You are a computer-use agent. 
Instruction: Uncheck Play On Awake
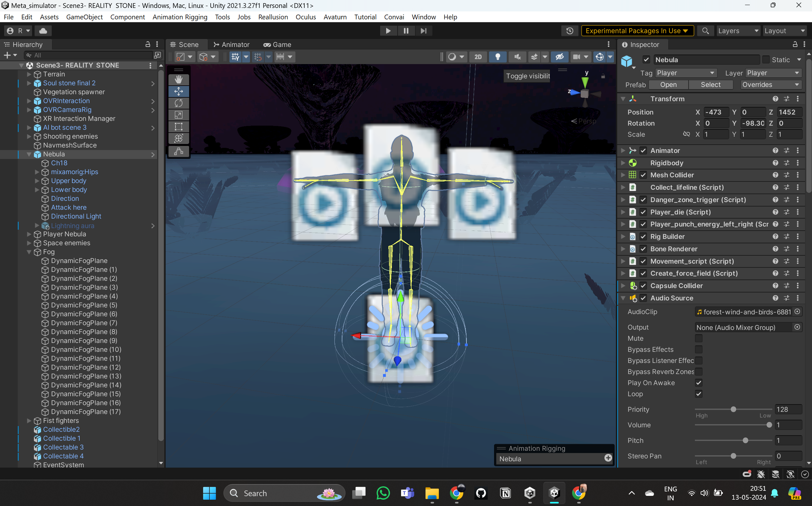pos(698,383)
